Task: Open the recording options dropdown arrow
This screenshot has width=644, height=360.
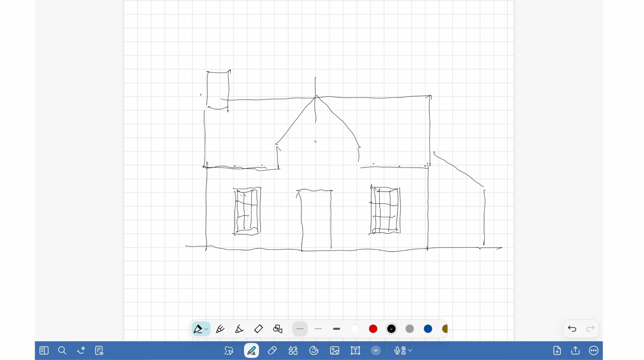Action: tap(410, 351)
